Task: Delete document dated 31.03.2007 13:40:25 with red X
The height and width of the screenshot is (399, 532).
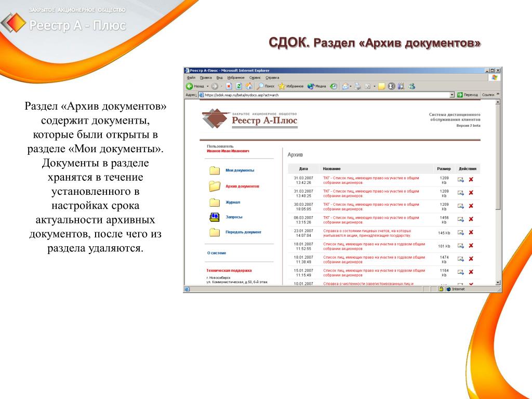Action: click(471, 193)
